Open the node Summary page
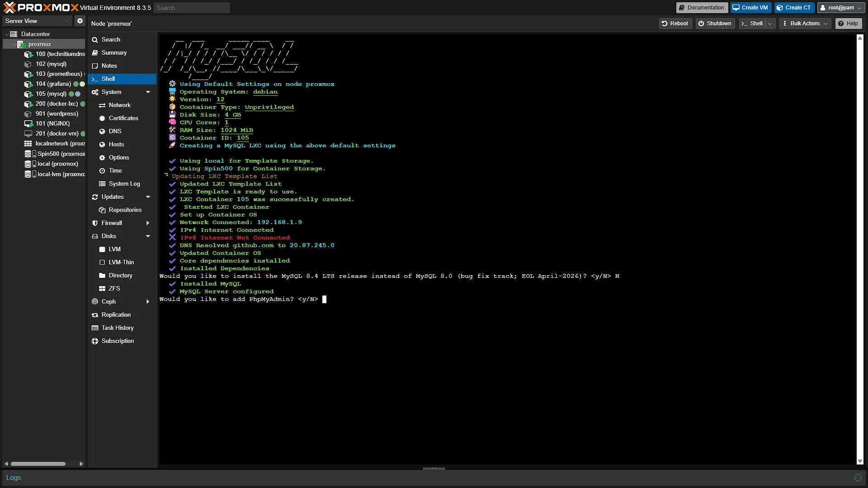Viewport: 868px width, 488px height. (x=122, y=53)
